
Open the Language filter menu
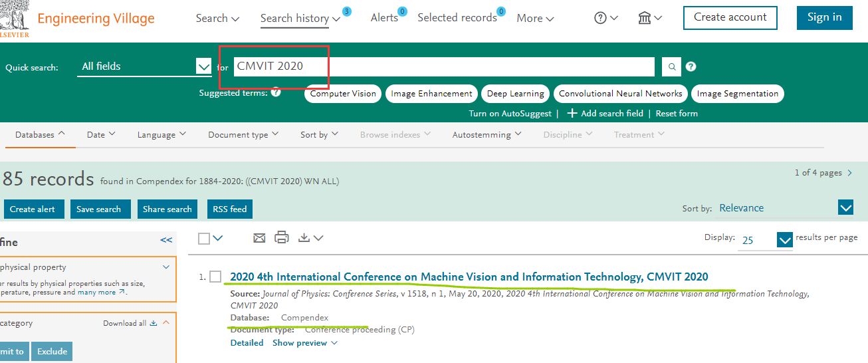pos(162,134)
